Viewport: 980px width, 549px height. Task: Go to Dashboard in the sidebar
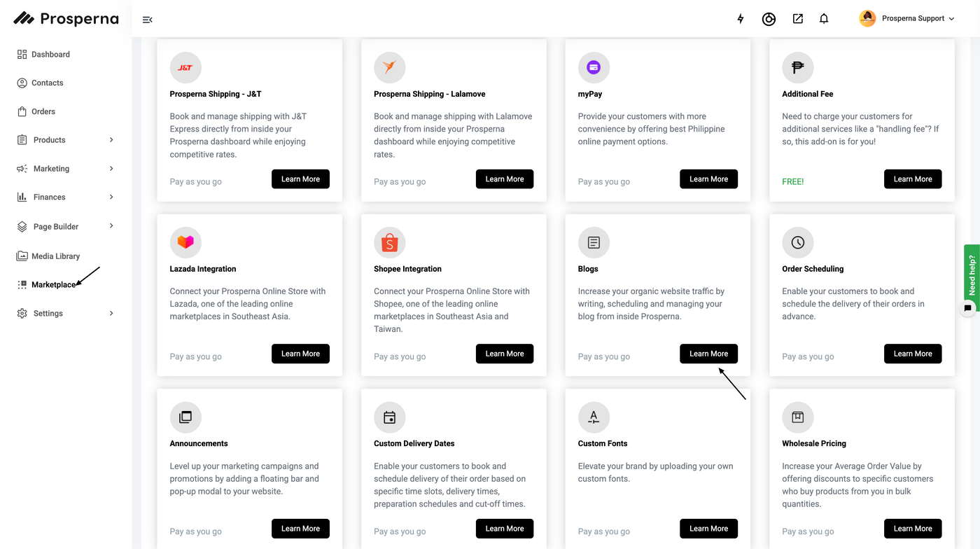pos(50,55)
